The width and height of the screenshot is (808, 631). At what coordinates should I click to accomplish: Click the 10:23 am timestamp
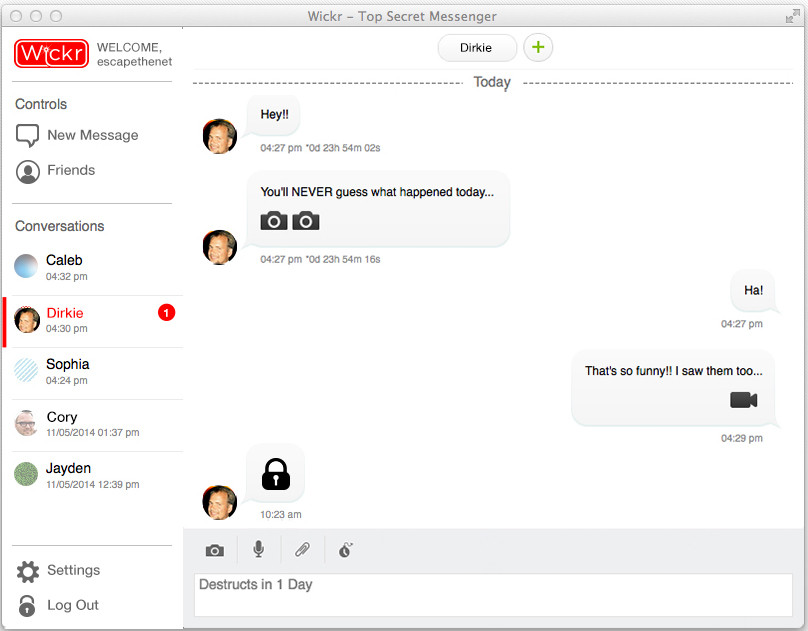pos(281,515)
